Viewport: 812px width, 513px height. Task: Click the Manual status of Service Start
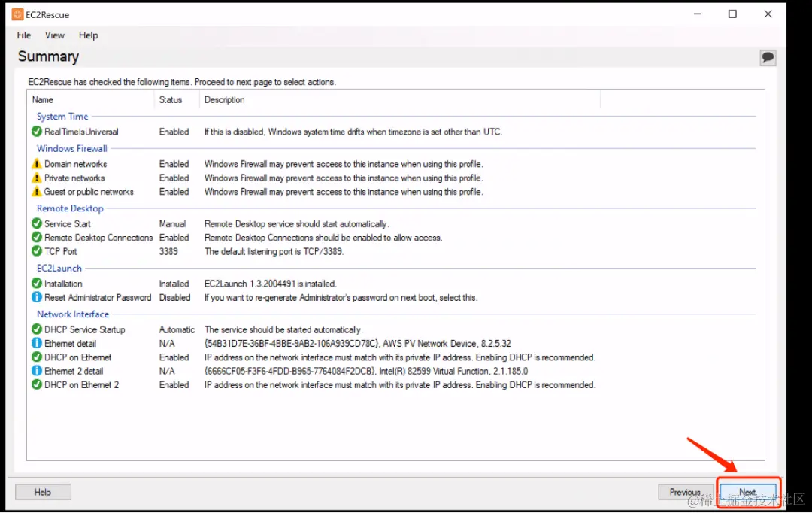click(x=172, y=224)
